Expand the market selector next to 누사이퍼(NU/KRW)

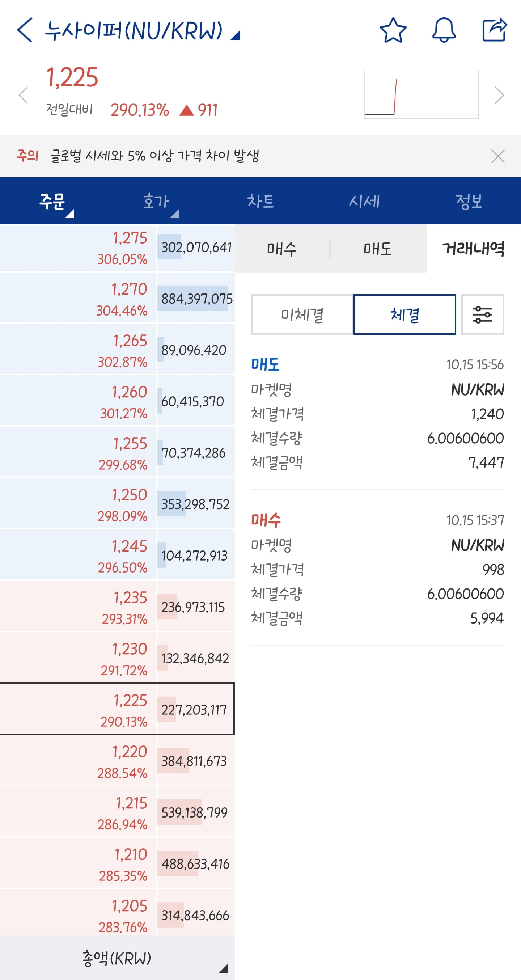pyautogui.click(x=236, y=35)
